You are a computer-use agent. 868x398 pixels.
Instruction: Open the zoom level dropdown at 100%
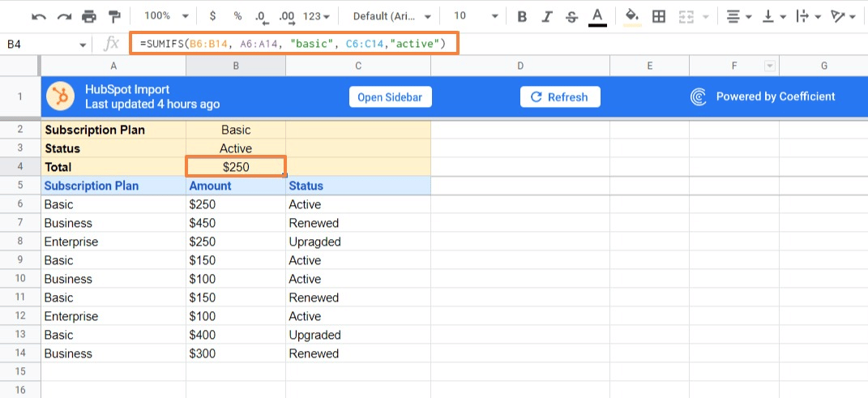(x=167, y=16)
